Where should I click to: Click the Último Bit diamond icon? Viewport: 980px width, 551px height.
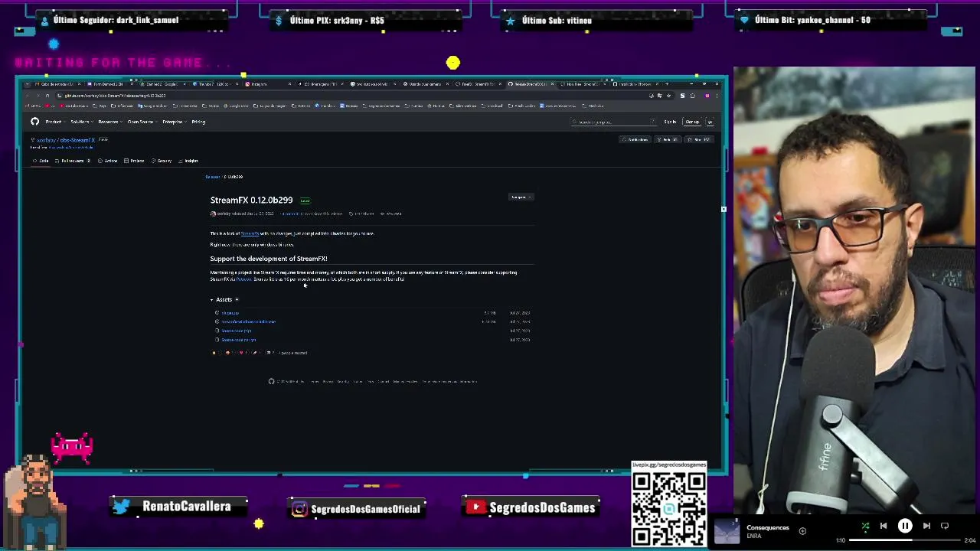(x=743, y=21)
